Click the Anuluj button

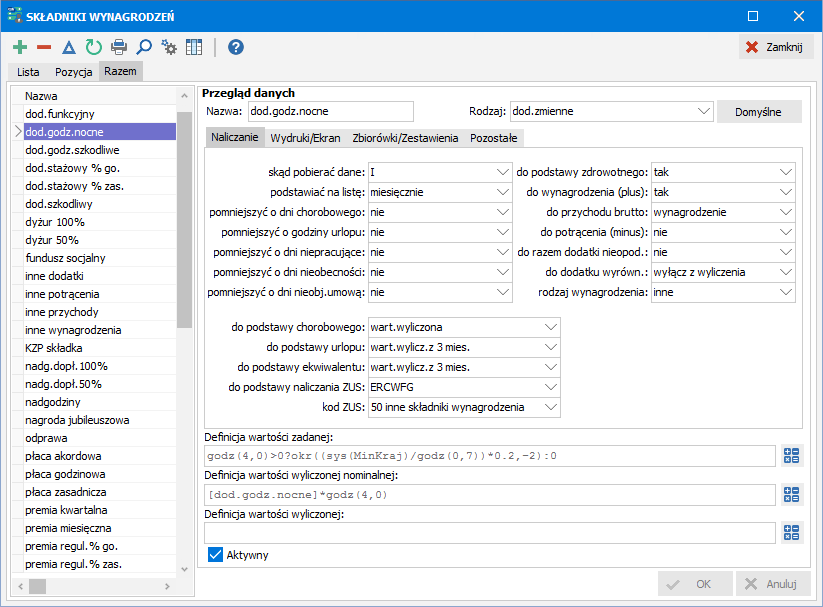(x=773, y=584)
